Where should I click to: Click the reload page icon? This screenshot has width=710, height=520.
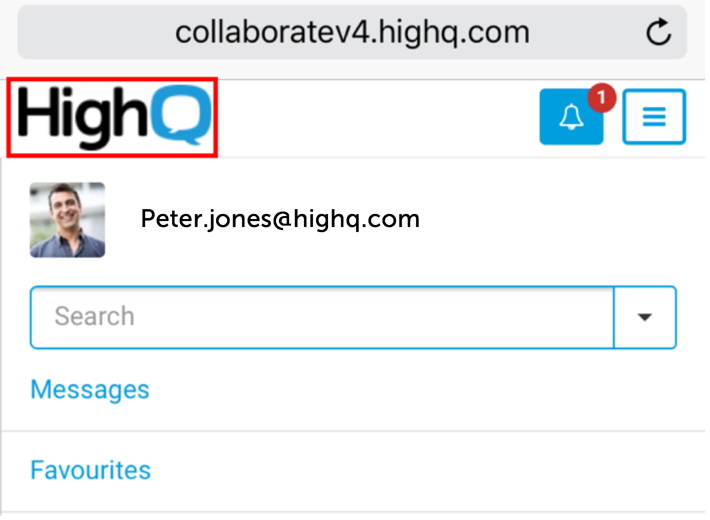(x=658, y=33)
